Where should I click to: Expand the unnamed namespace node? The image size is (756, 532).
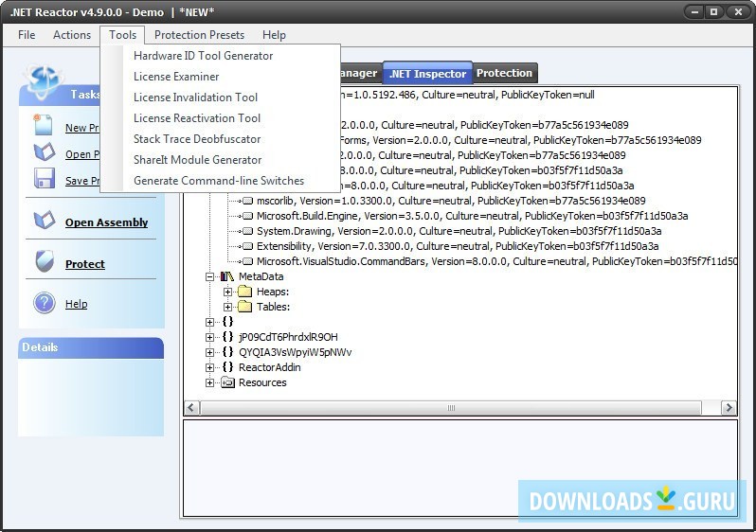tap(209, 322)
